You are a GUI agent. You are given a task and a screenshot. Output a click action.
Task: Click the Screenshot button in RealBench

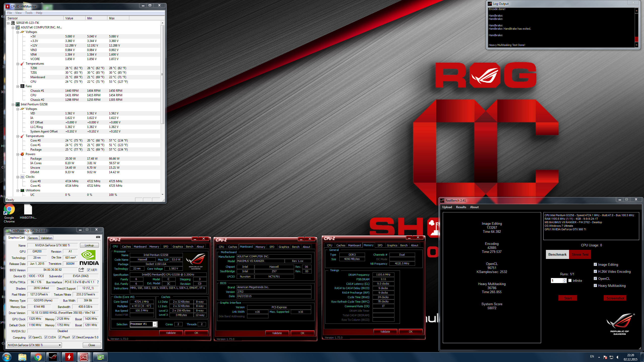615,298
